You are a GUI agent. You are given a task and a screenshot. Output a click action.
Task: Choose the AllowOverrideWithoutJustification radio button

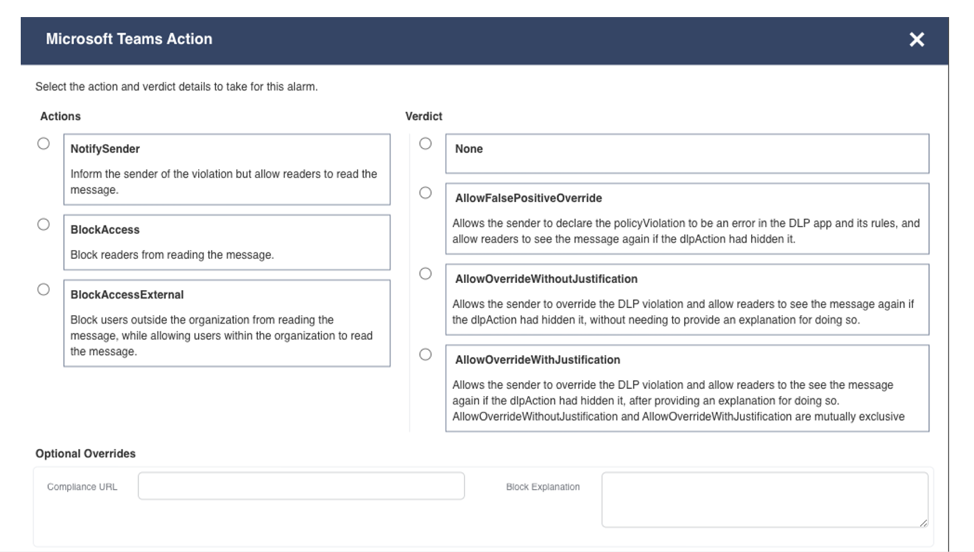click(x=426, y=274)
